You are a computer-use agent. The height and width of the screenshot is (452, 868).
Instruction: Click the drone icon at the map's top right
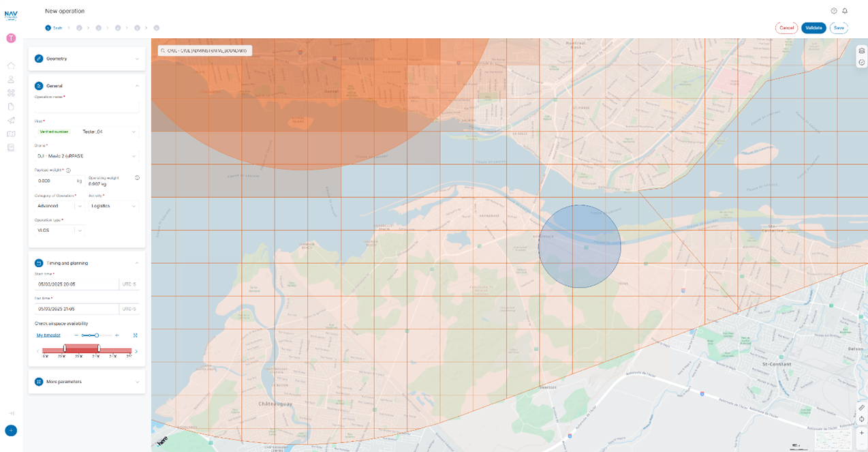(x=861, y=50)
